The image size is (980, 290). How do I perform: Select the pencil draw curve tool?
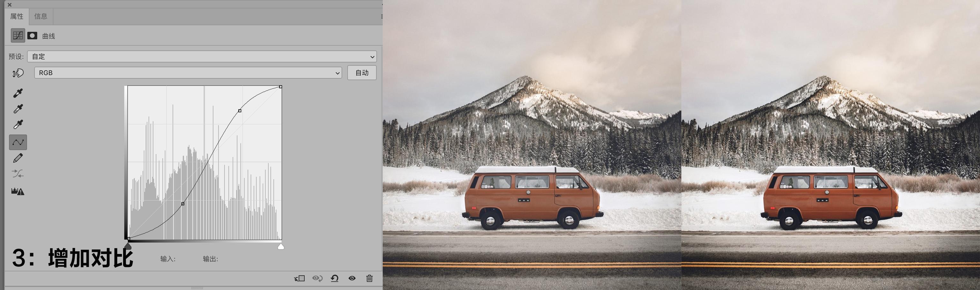tap(18, 158)
